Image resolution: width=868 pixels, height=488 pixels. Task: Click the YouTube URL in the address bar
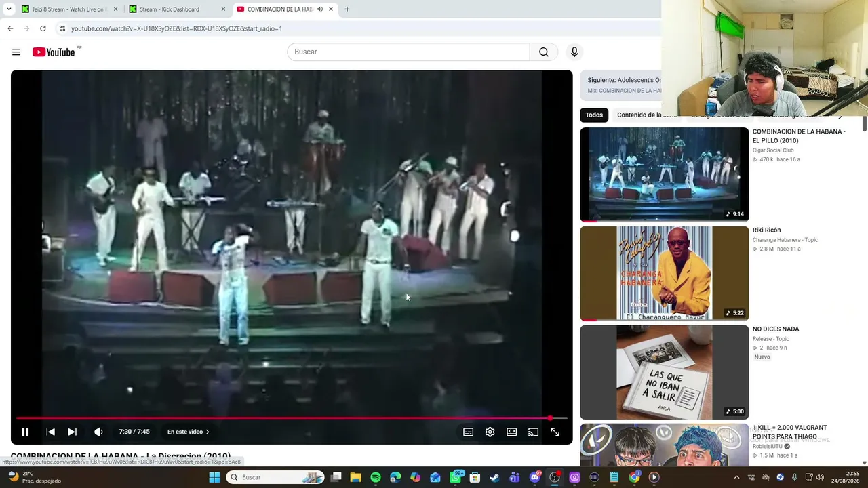tap(177, 28)
